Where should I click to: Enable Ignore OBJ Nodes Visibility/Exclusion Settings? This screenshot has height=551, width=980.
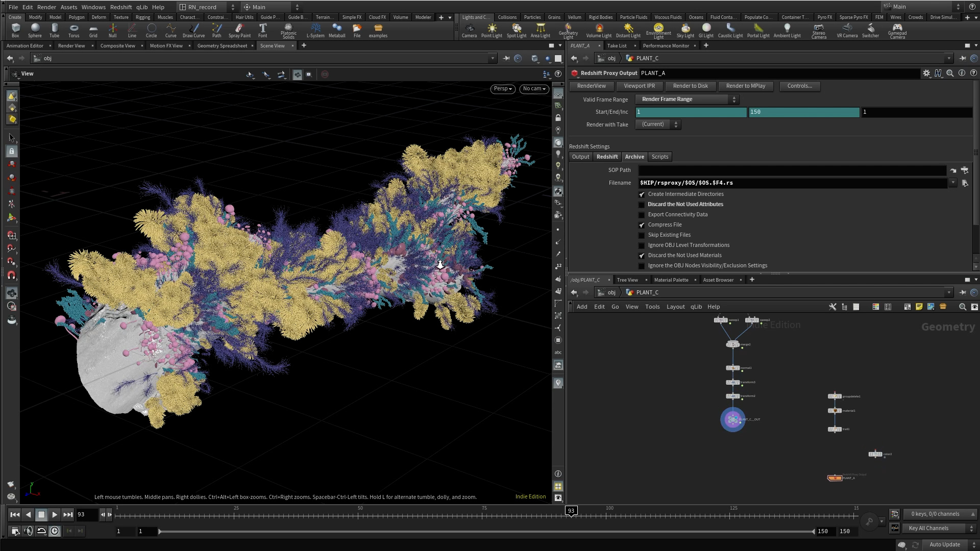pos(642,266)
